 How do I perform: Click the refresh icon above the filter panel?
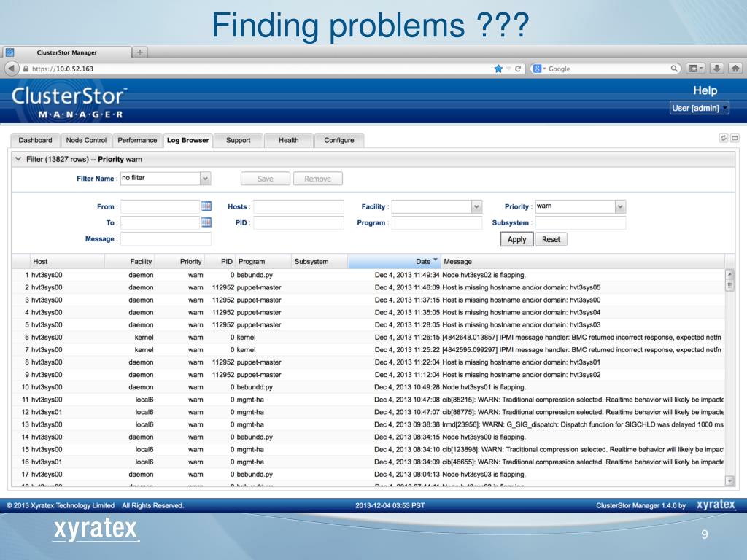click(x=723, y=138)
